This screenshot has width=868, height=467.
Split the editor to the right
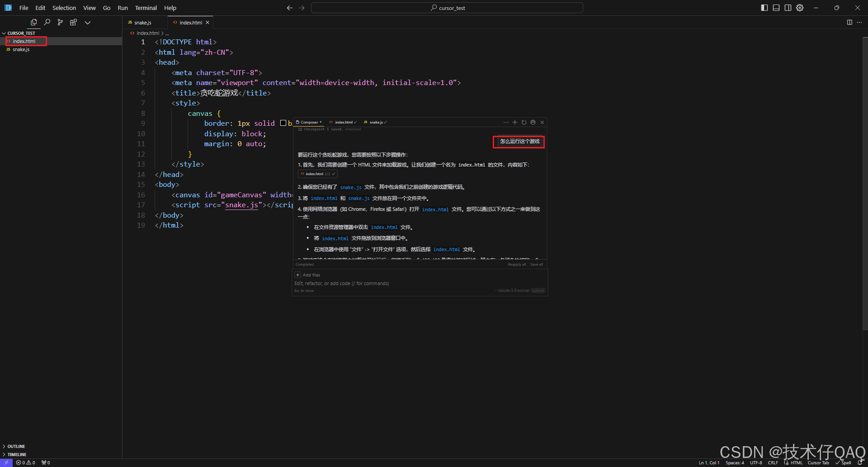pyautogui.click(x=849, y=22)
